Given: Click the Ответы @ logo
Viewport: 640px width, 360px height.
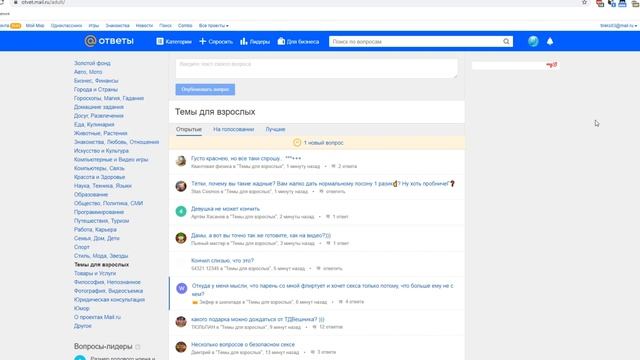Looking at the screenshot, I should [x=109, y=41].
